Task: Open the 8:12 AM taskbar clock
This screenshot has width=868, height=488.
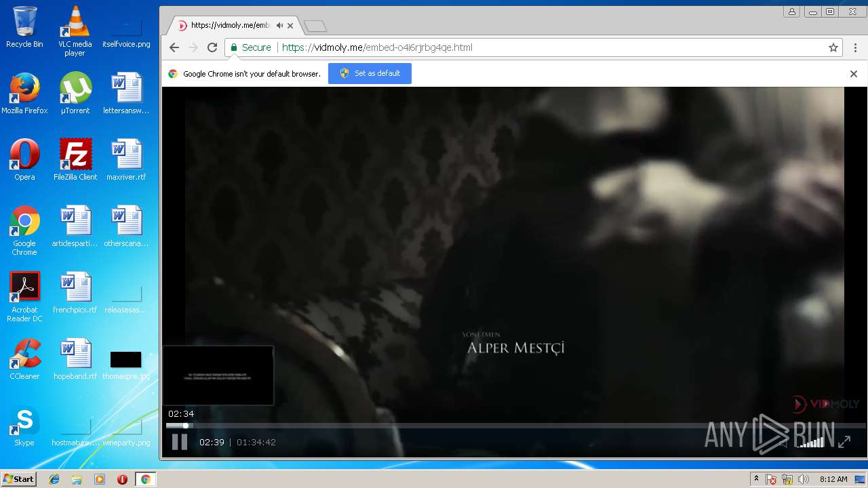Action: (833, 479)
